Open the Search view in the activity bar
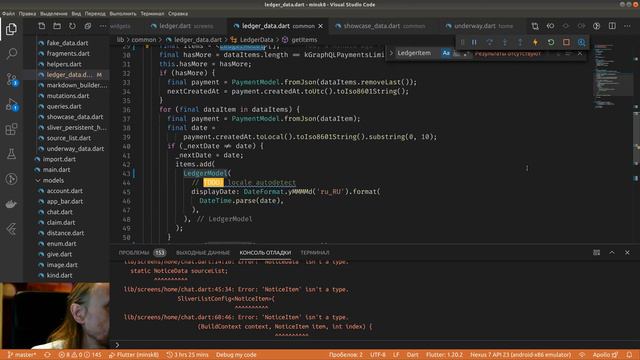Screen dimensions: 640x360 click(x=11, y=53)
